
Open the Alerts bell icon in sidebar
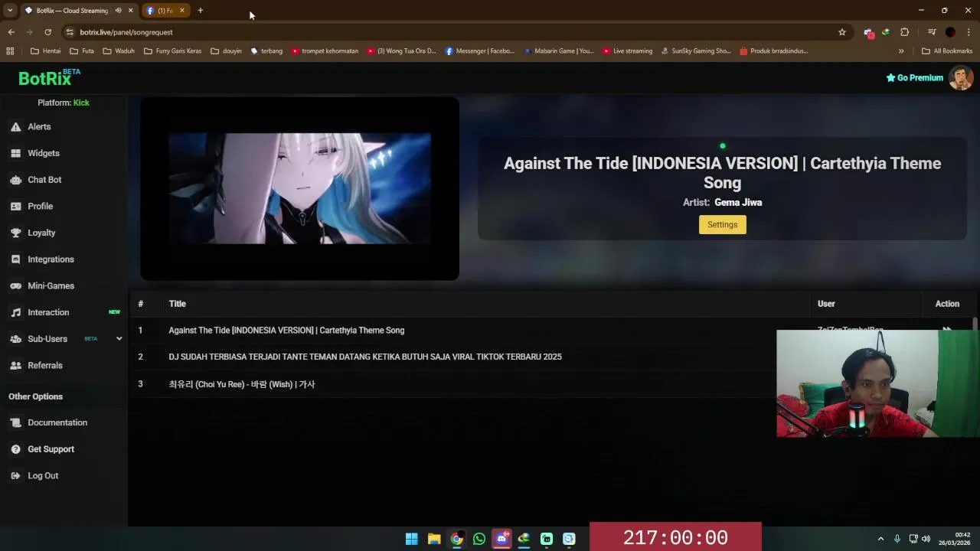point(15,127)
